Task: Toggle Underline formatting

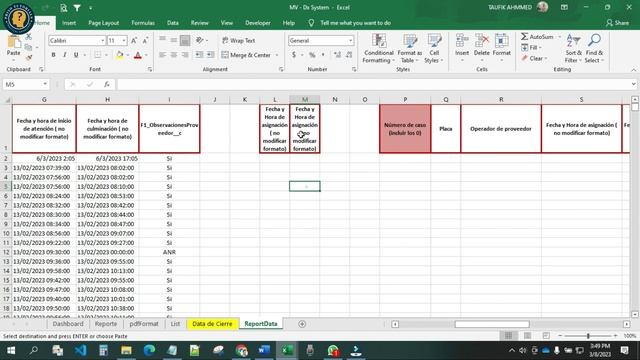Action: click(76, 55)
